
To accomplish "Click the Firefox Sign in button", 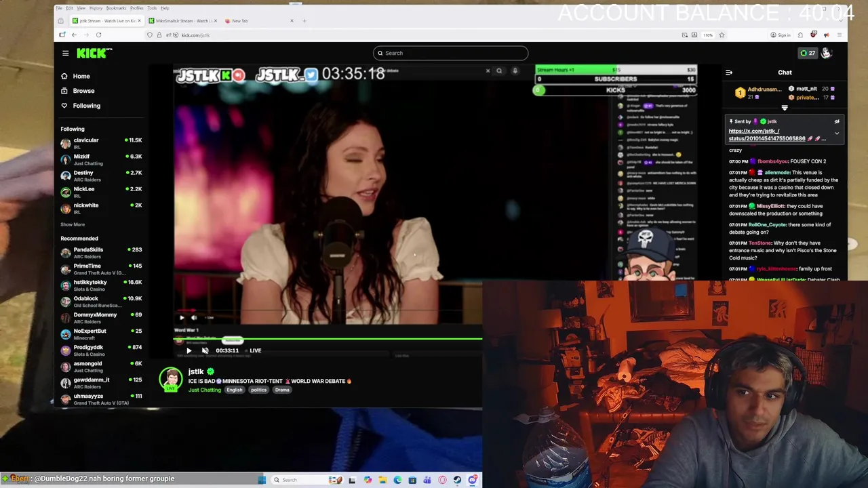I will point(781,35).
